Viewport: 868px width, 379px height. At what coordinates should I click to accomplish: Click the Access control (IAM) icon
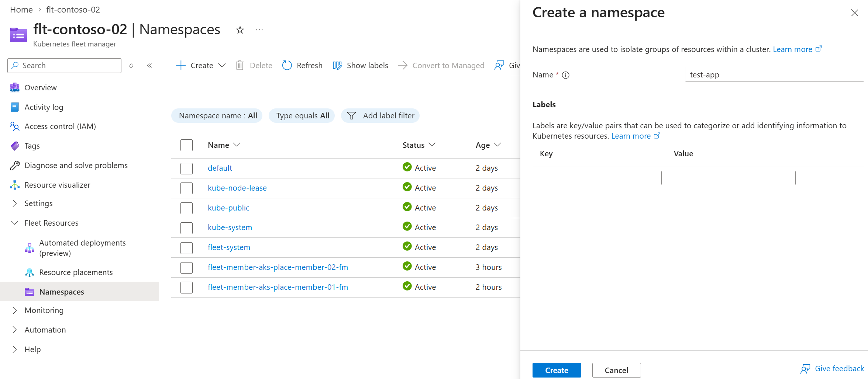pyautogui.click(x=15, y=126)
